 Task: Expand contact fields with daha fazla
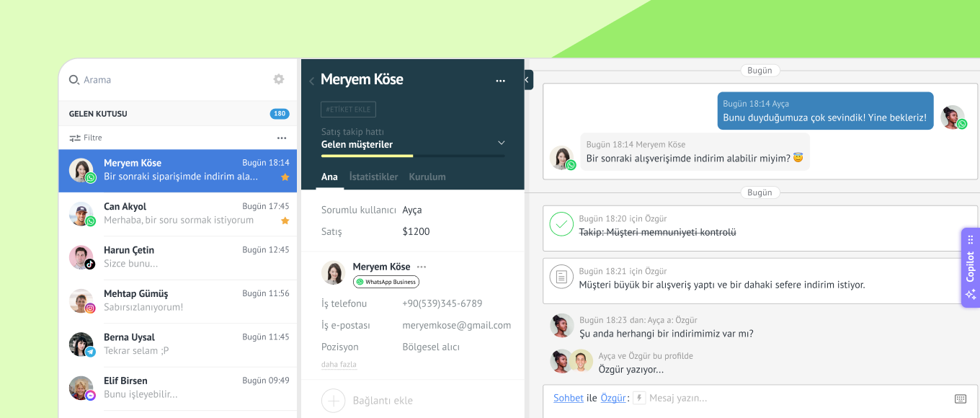339,365
